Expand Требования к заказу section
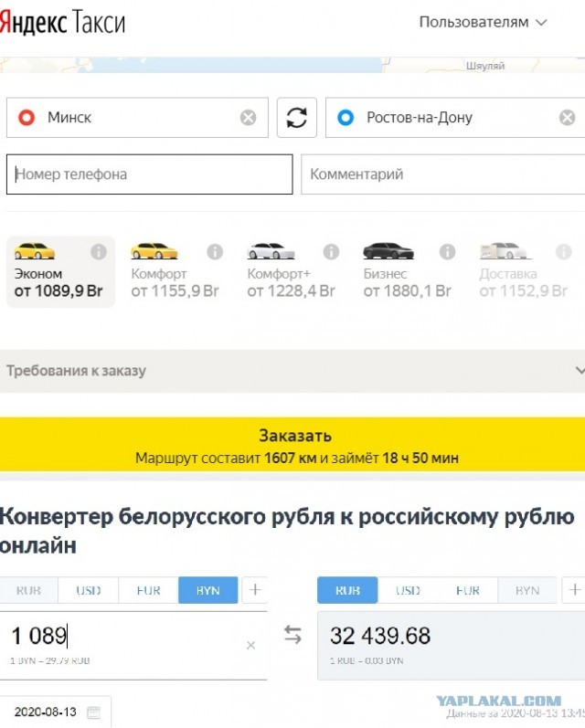The height and width of the screenshot is (728, 585). 292,371
